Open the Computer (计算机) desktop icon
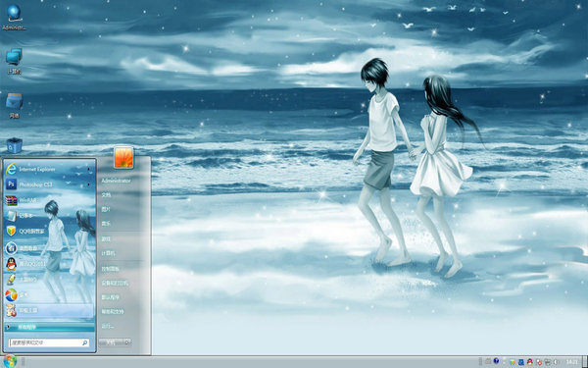588x368 pixels. [x=14, y=61]
